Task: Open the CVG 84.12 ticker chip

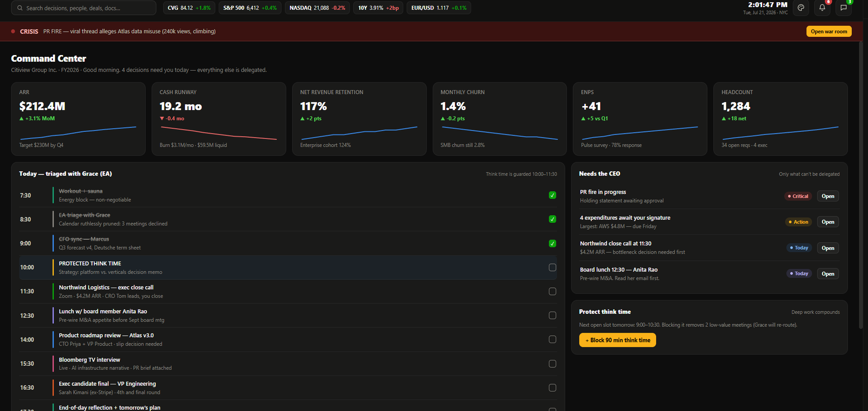Action: click(x=189, y=8)
